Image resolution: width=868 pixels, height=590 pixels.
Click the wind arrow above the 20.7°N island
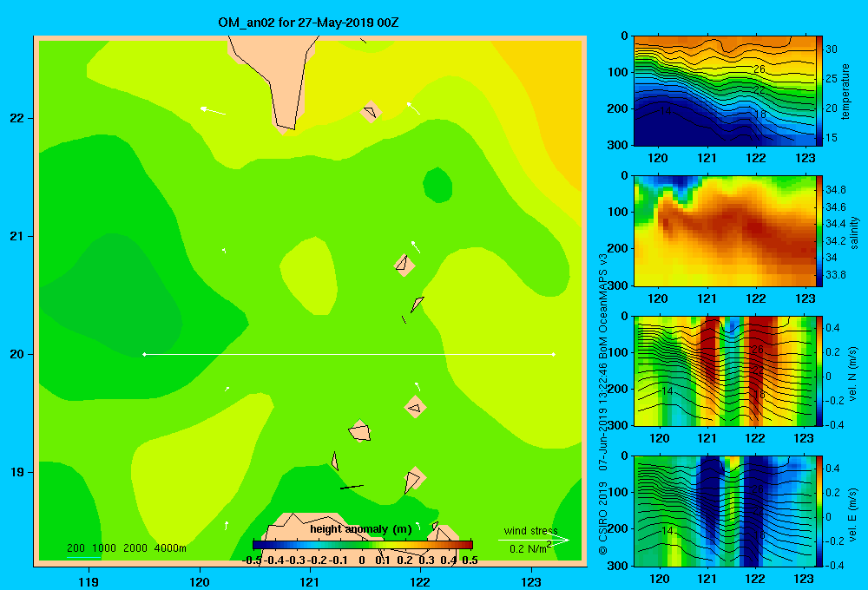point(415,247)
